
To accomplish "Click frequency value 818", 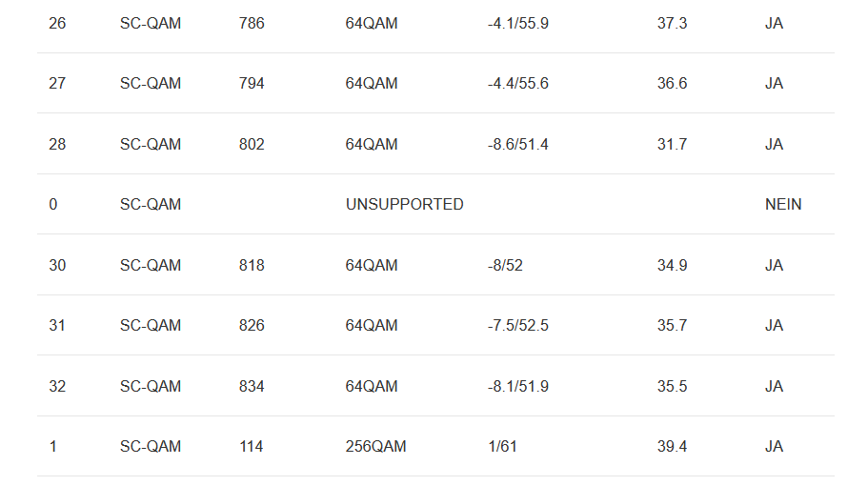I will click(252, 266).
